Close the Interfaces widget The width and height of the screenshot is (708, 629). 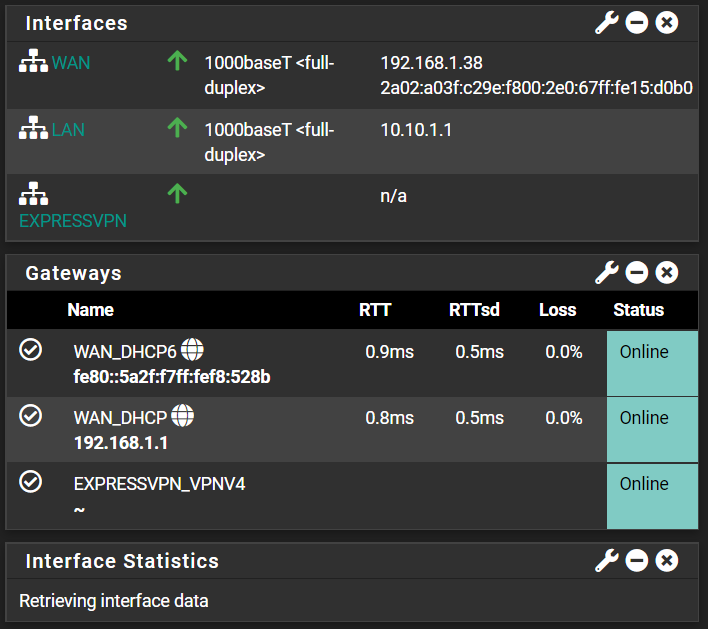(666, 23)
